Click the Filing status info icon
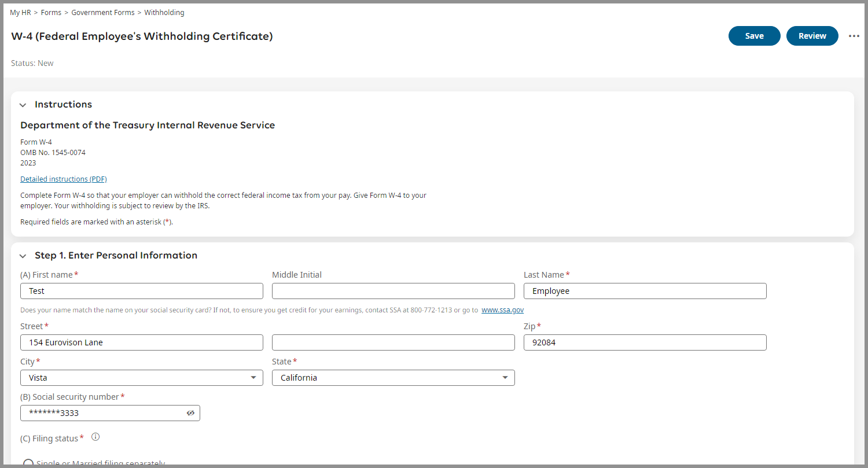This screenshot has width=868, height=468. (x=95, y=437)
